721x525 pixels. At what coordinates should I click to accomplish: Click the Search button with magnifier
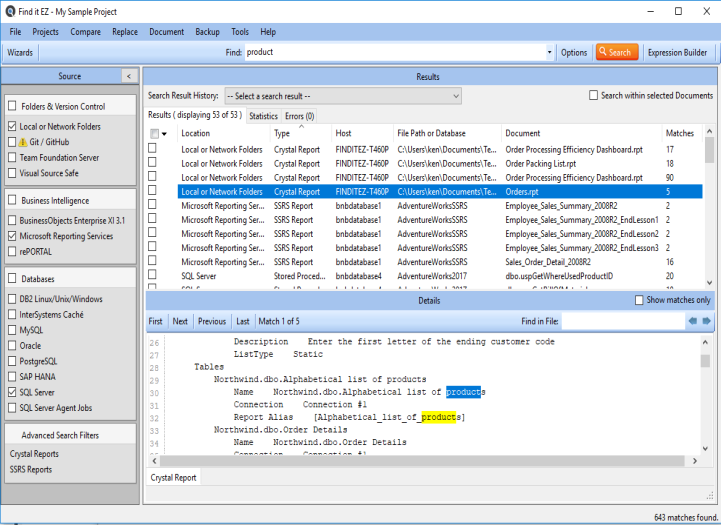click(x=617, y=52)
